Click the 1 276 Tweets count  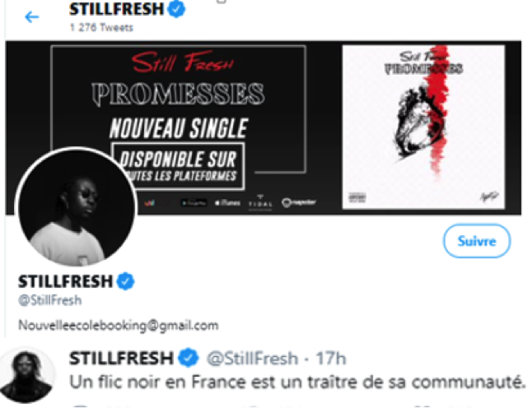(x=101, y=27)
